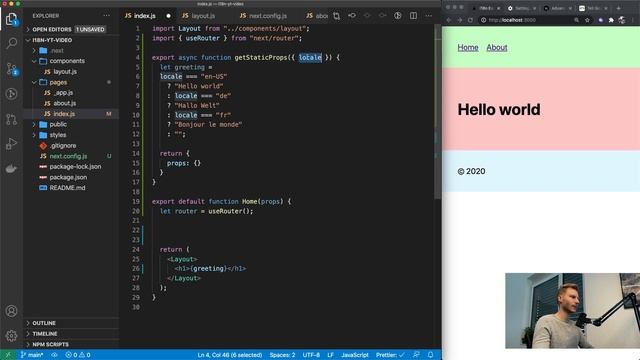
Task: Go back in the browser window
Action: coord(449,20)
